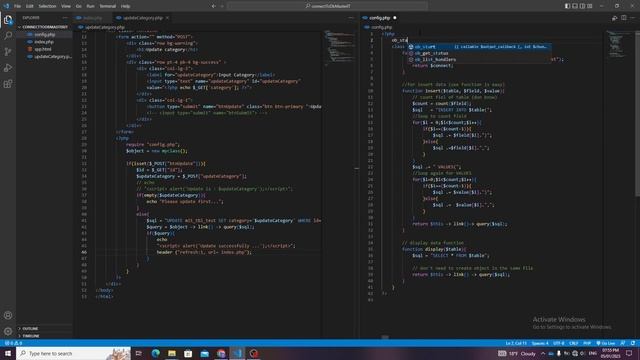Click the command center search box

tap(327, 6)
